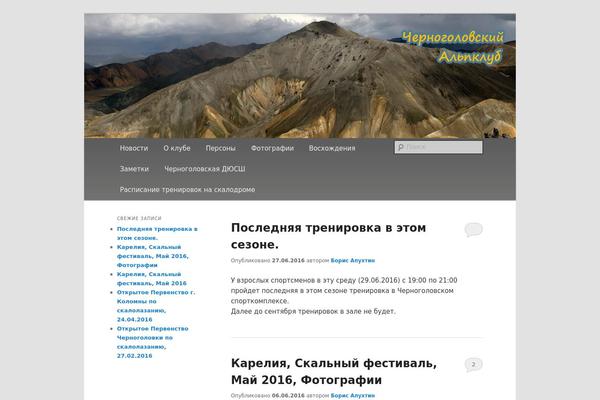Focus the Поиск search field

tap(439, 147)
